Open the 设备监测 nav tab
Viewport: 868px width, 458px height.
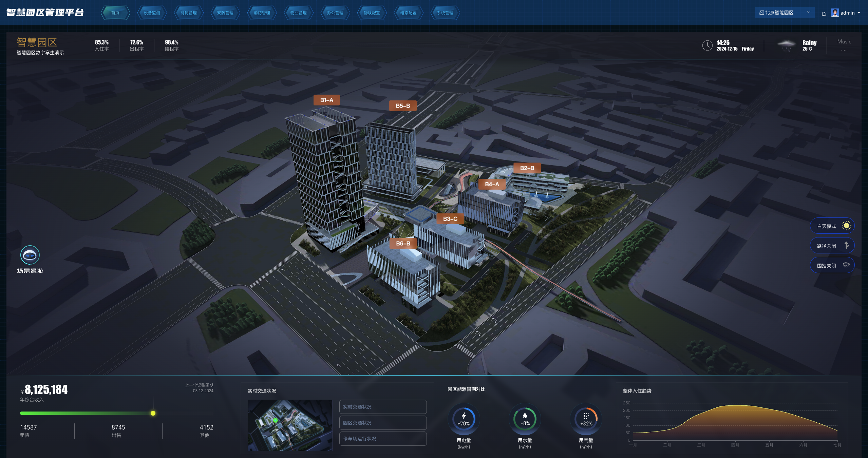click(152, 13)
